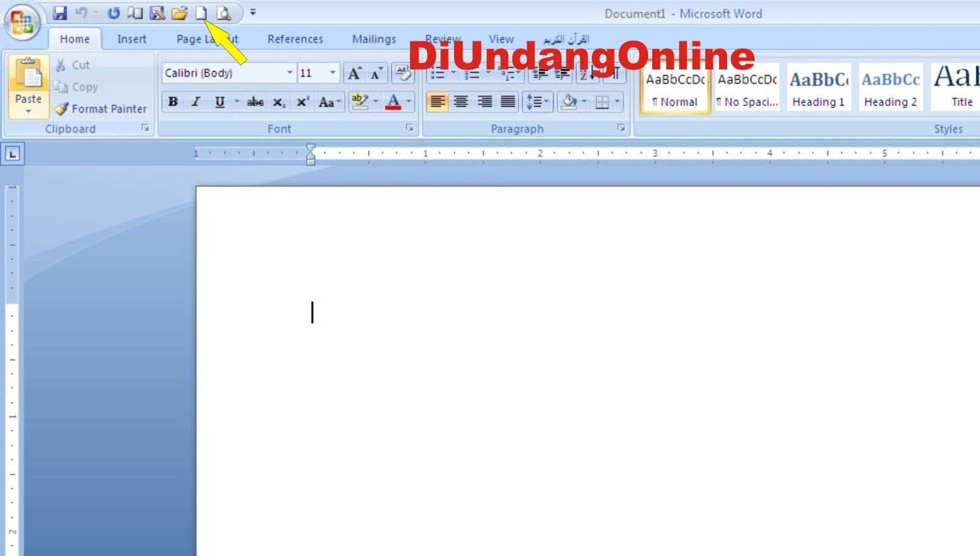This screenshot has height=556, width=980.
Task: Toggle Strikethrough formatting
Action: coord(255,102)
